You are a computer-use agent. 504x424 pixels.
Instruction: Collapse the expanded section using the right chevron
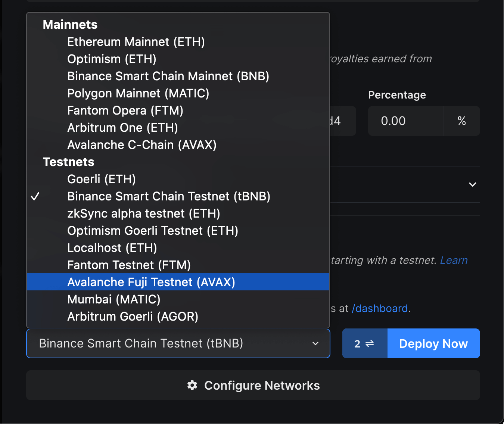[x=472, y=184]
